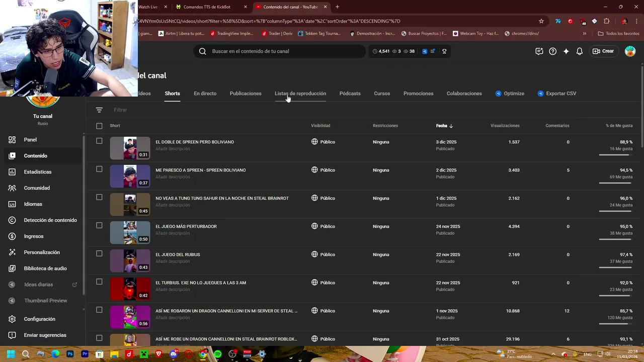Open the Chrome three-dot menu
644x362 pixels.
click(x=636, y=21)
